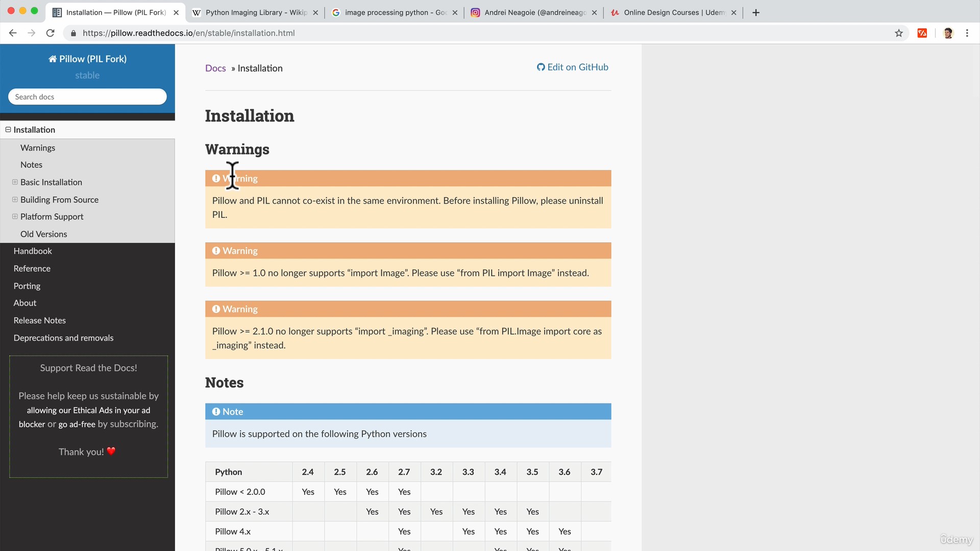Collapse the Installation sidebar section
This screenshot has height=551, width=980.
click(8, 130)
